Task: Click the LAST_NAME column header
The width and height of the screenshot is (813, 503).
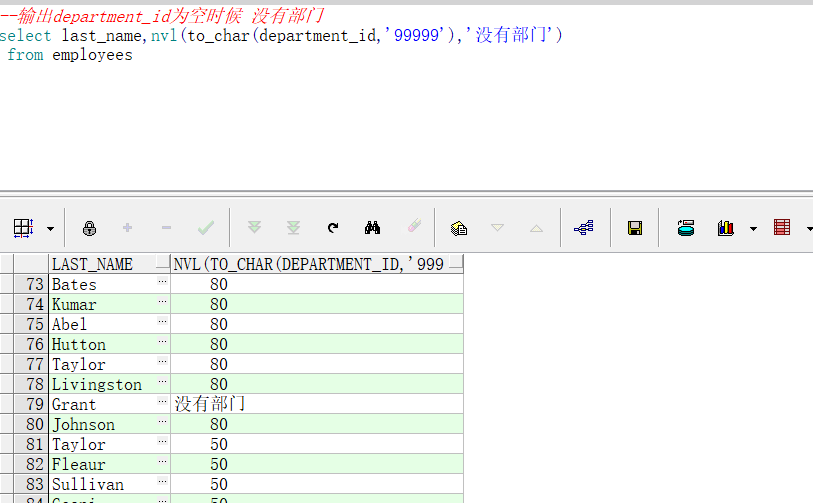Action: point(109,264)
